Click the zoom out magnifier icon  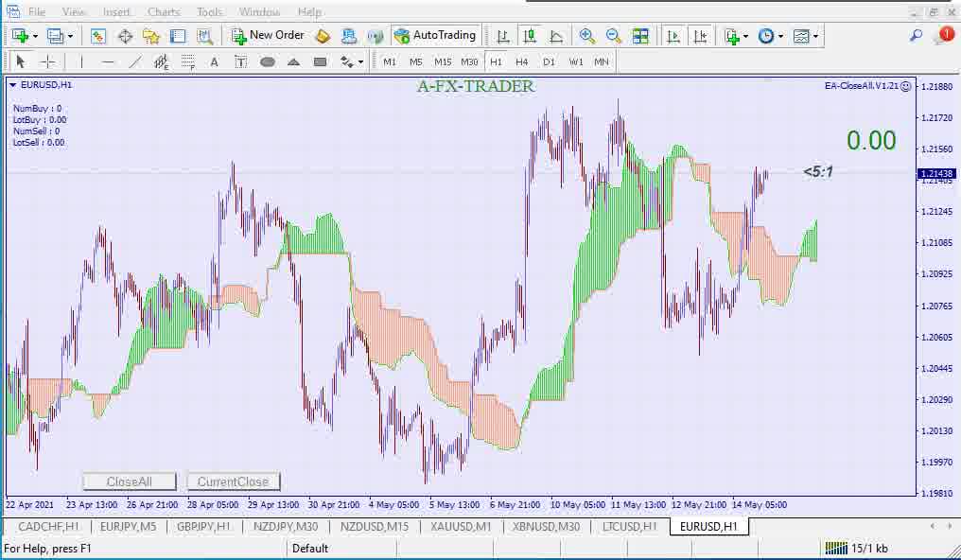[614, 36]
